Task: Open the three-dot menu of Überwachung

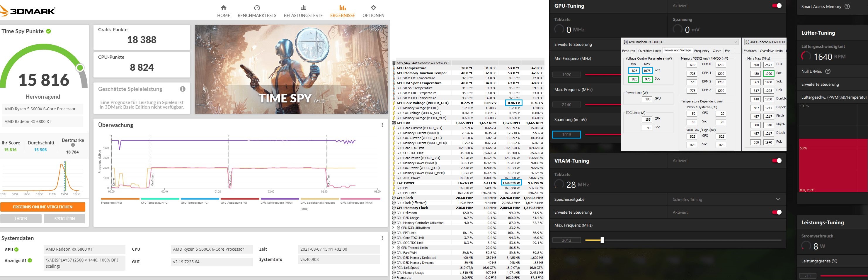Action: pos(382,125)
